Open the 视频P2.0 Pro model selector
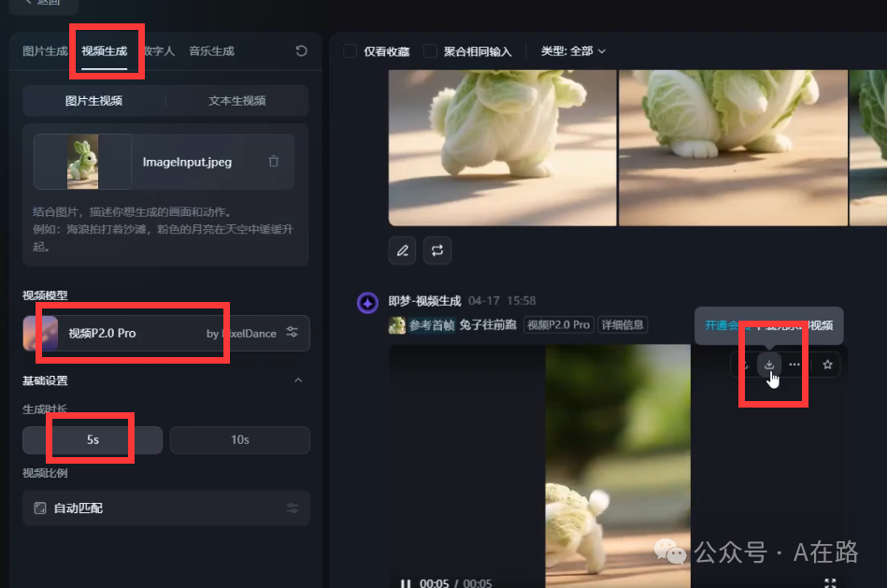 [x=166, y=333]
